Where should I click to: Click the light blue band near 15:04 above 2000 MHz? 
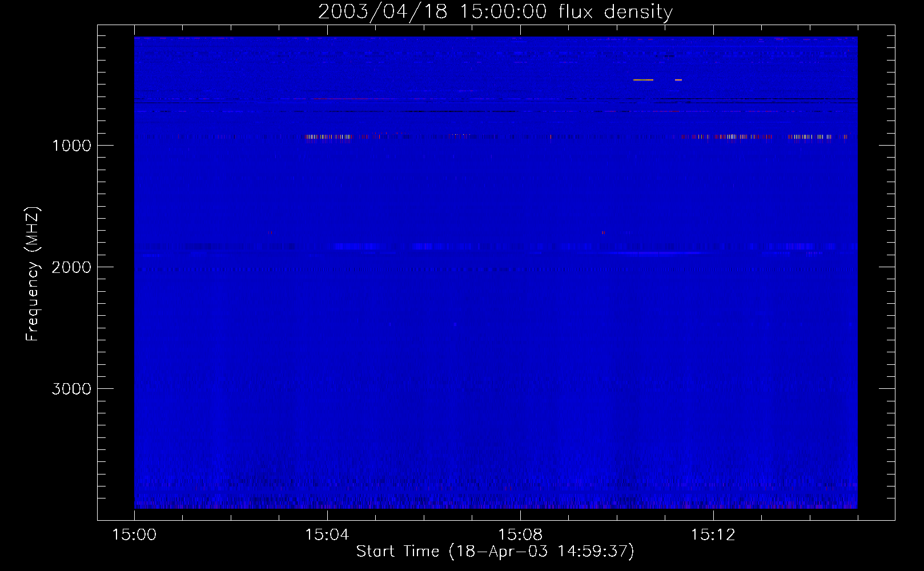click(x=357, y=247)
